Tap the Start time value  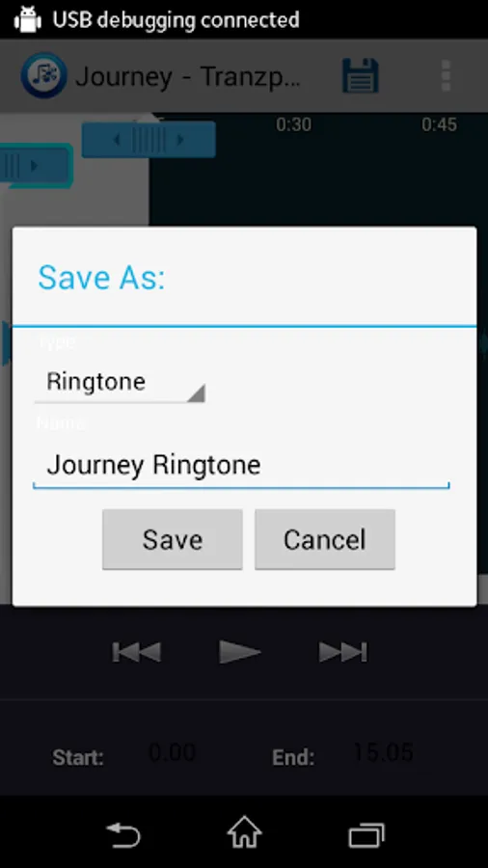point(172,753)
